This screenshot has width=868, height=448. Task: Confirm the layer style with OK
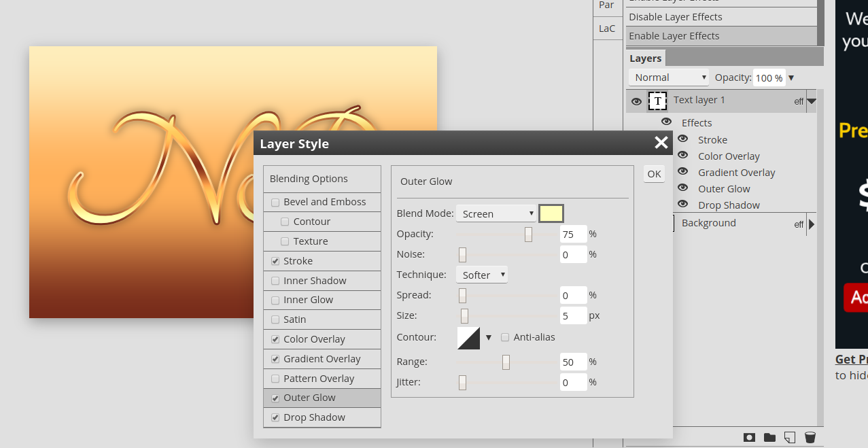[x=653, y=174]
